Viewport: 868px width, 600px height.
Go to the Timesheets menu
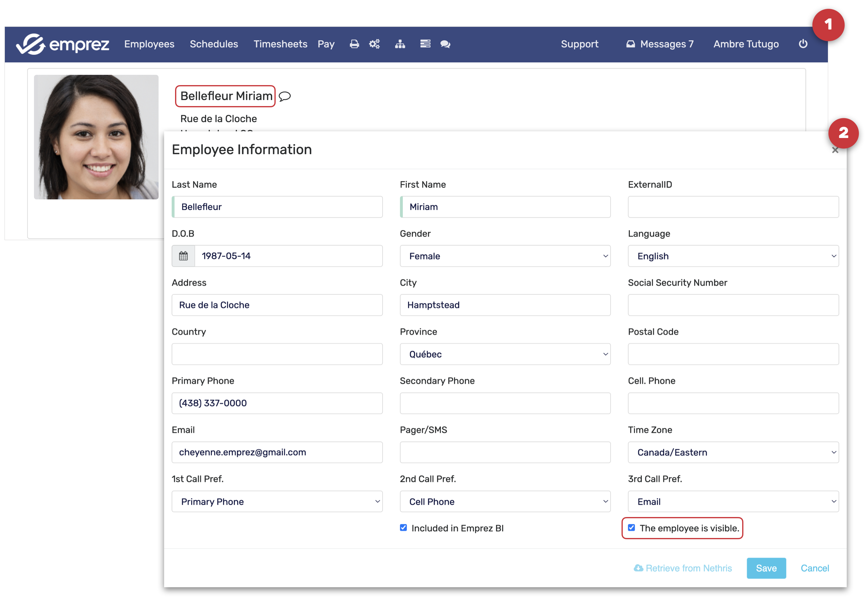[x=280, y=44]
